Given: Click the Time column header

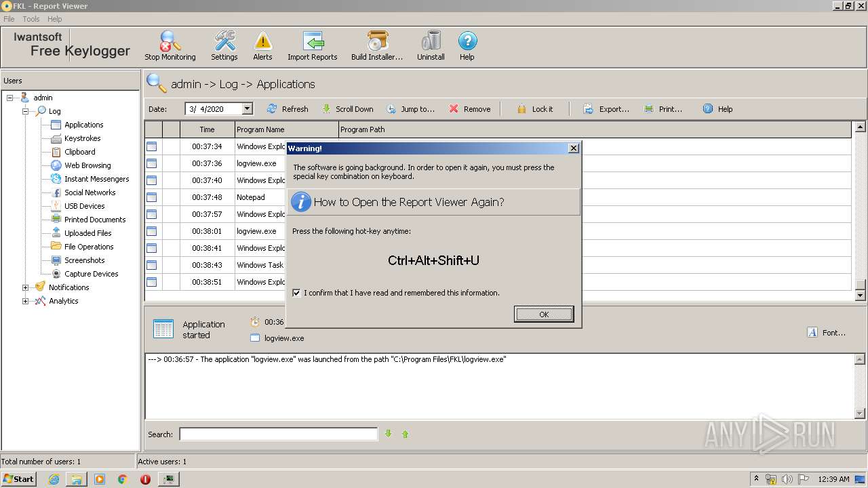Looking at the screenshot, I should (207, 129).
